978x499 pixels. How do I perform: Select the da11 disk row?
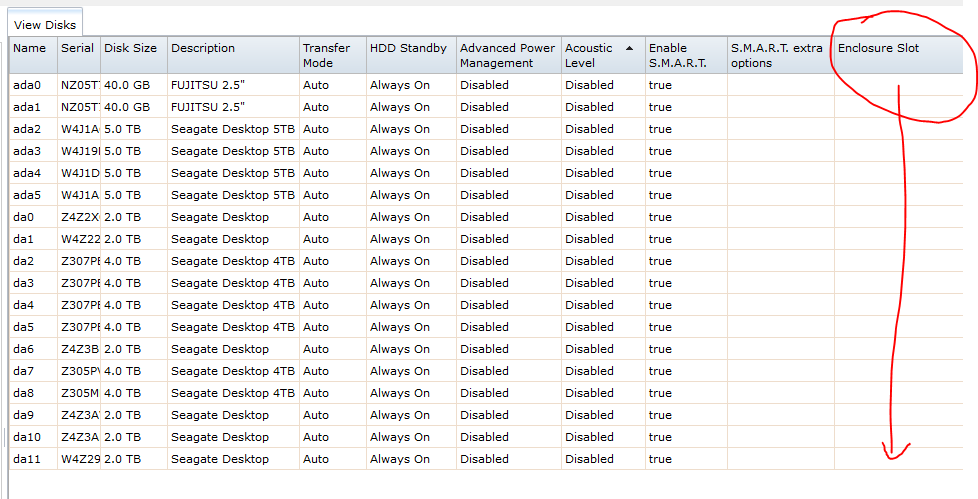pyautogui.click(x=486, y=459)
